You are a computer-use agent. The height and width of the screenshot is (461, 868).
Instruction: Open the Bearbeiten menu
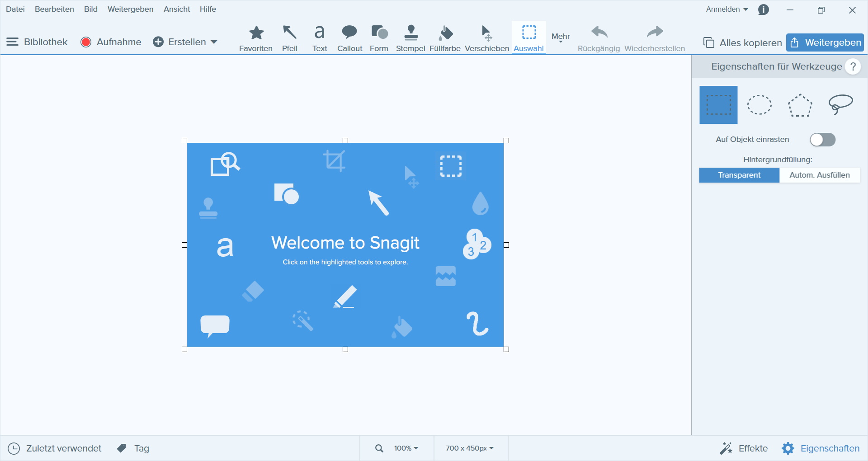point(54,9)
